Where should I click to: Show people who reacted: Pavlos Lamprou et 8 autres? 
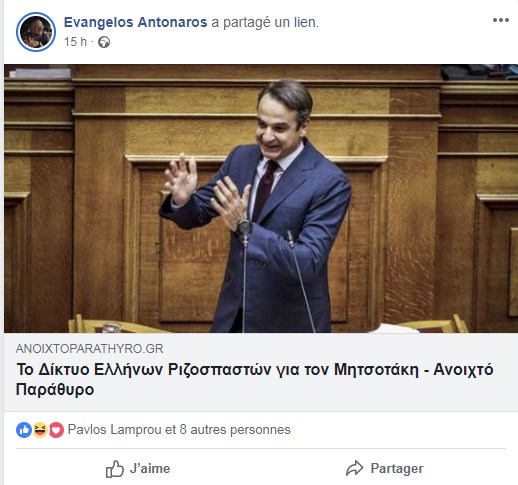pos(179,430)
